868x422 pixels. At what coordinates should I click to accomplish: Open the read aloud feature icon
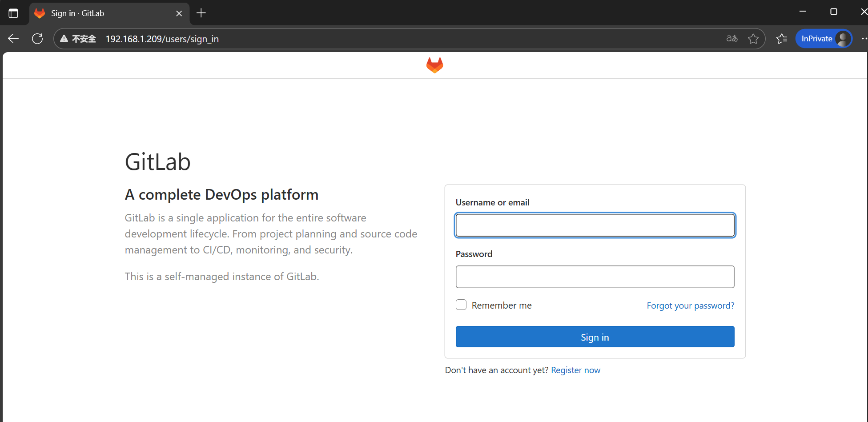pos(731,39)
